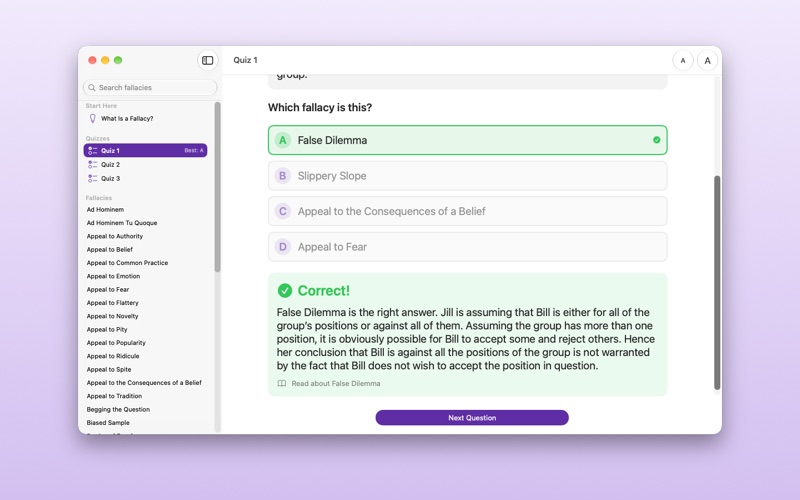Open Appeal to Emotion entry
The width and height of the screenshot is (800, 500).
[113, 276]
